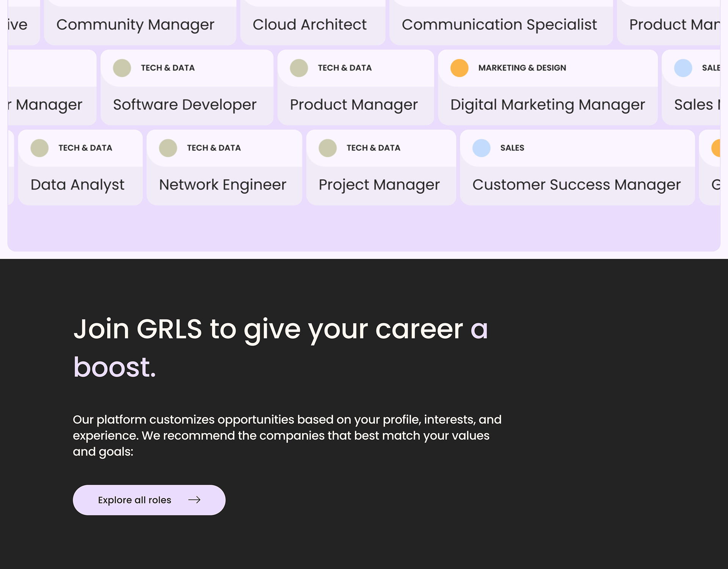
Task: Click the green dot on Software Developer card
Action: pos(122,68)
